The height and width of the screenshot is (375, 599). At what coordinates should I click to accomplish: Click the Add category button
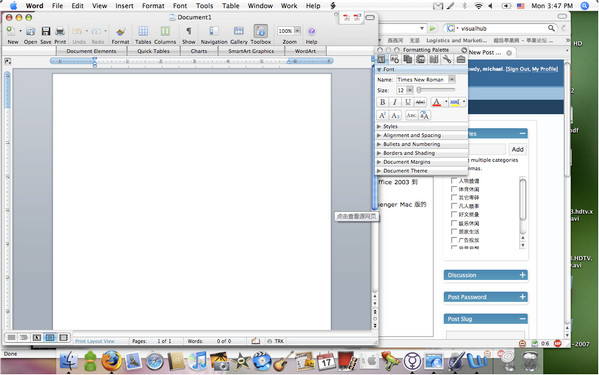point(517,149)
